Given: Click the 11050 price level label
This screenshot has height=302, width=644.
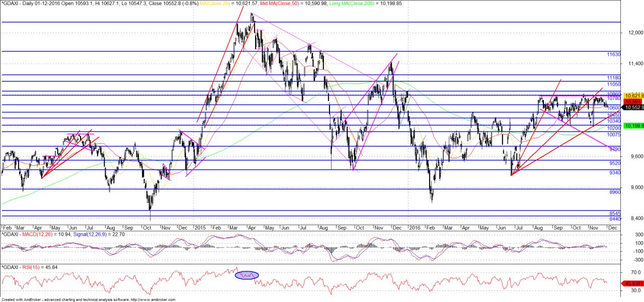Looking at the screenshot, I should pos(614,85).
